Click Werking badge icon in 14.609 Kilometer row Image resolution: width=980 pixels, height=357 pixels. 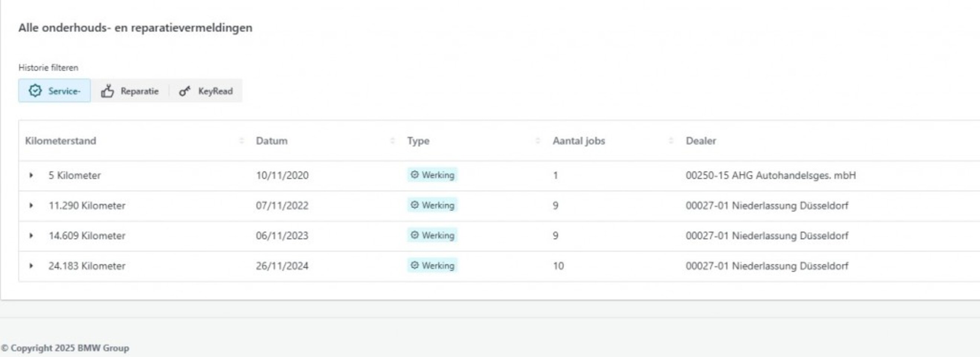click(415, 235)
